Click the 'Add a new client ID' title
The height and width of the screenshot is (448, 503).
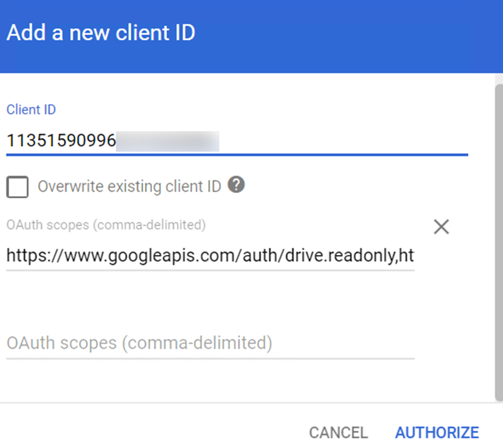100,33
